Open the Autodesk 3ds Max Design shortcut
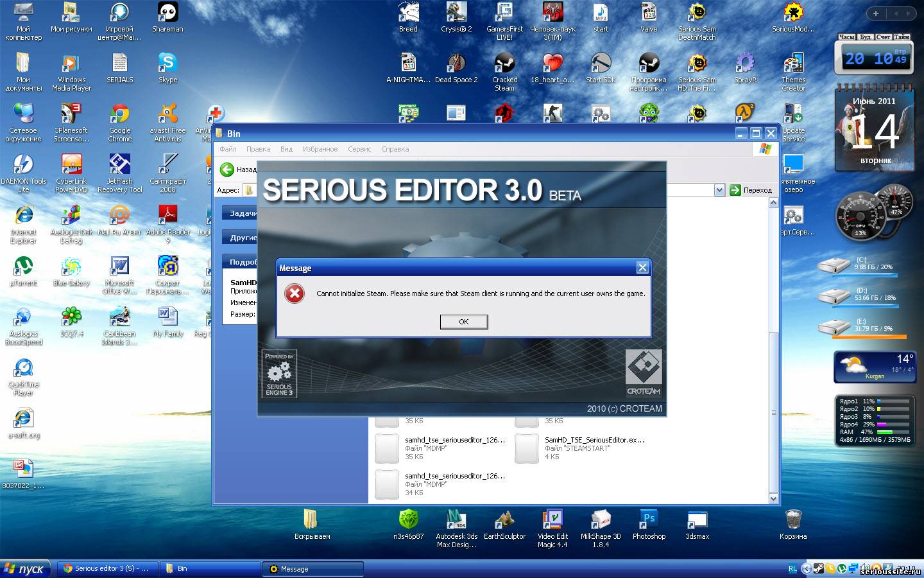The image size is (924, 578). coord(456,529)
